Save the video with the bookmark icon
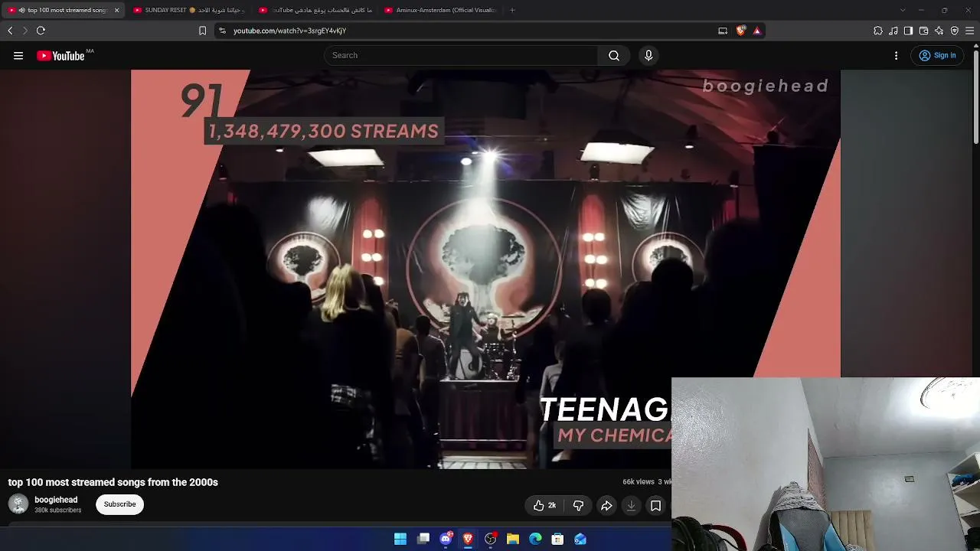 pyautogui.click(x=655, y=505)
